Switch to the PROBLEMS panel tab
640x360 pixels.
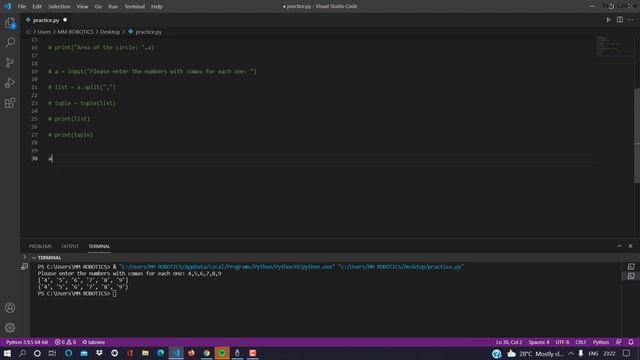click(x=40, y=246)
